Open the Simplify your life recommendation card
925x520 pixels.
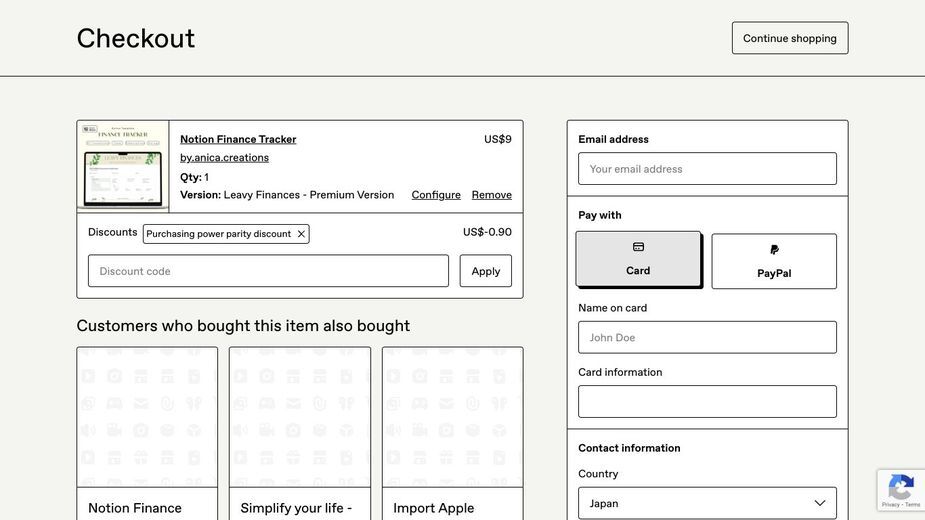pyautogui.click(x=300, y=434)
